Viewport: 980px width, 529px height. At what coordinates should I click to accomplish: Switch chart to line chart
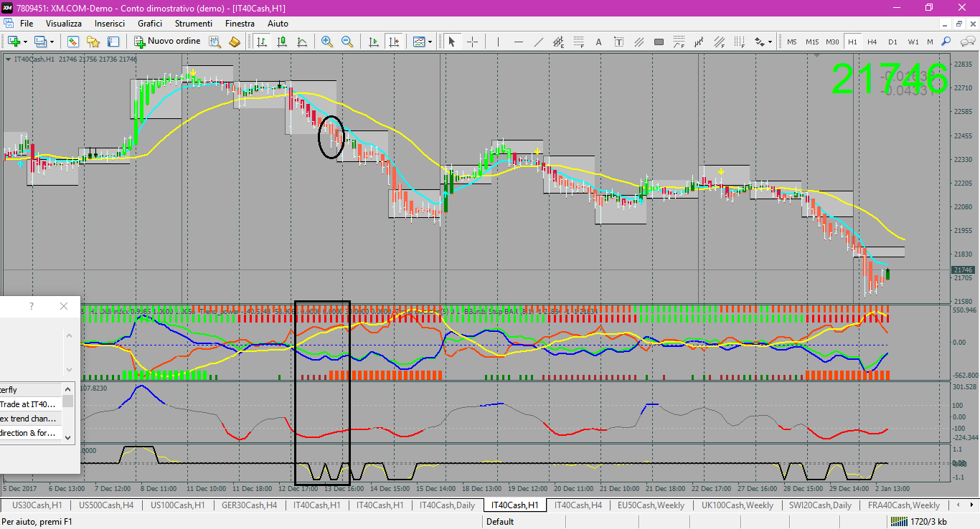[x=302, y=42]
